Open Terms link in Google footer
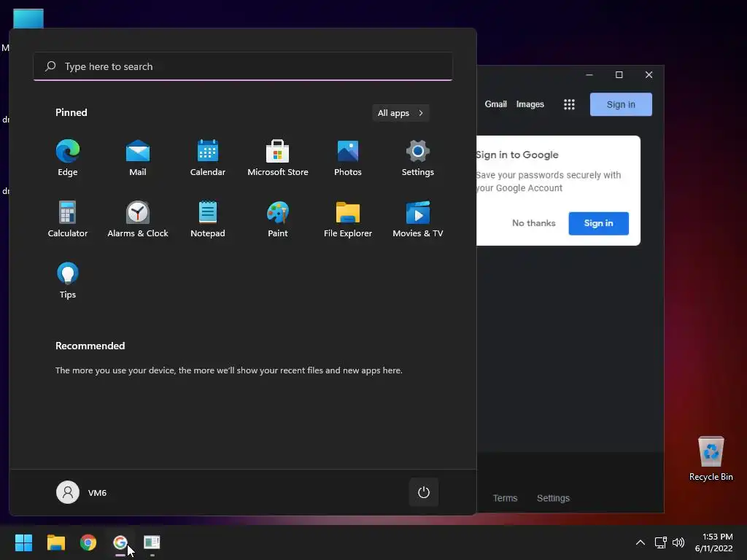747x560 pixels. [505, 498]
